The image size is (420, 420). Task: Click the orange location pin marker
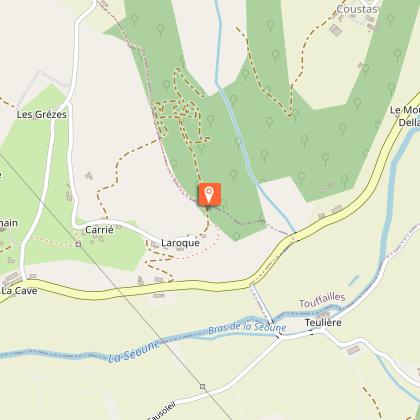pos(209,194)
